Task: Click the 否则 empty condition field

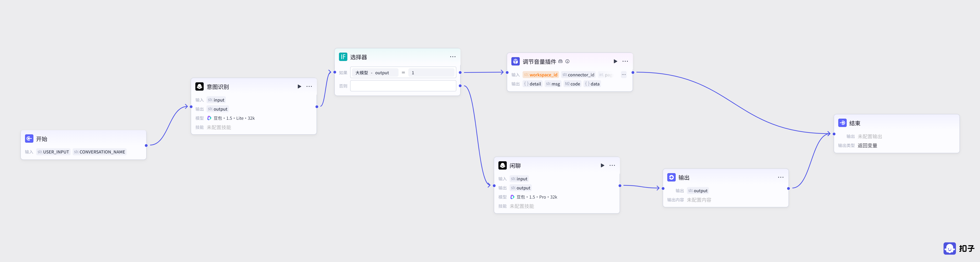Action: 403,86
